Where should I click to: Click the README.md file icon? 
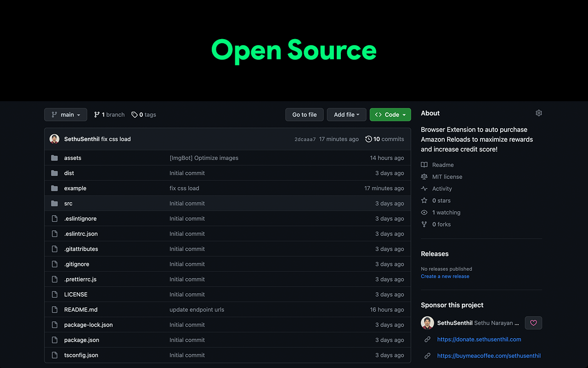pos(55,310)
